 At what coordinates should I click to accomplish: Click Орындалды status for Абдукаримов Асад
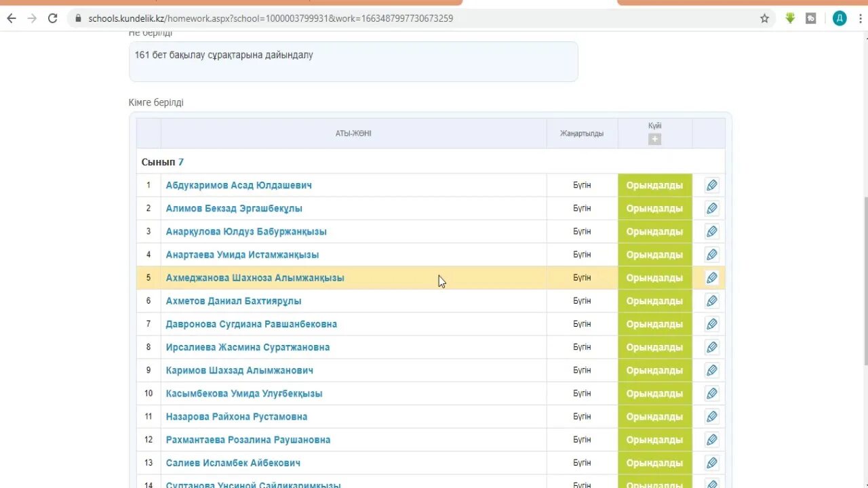654,185
